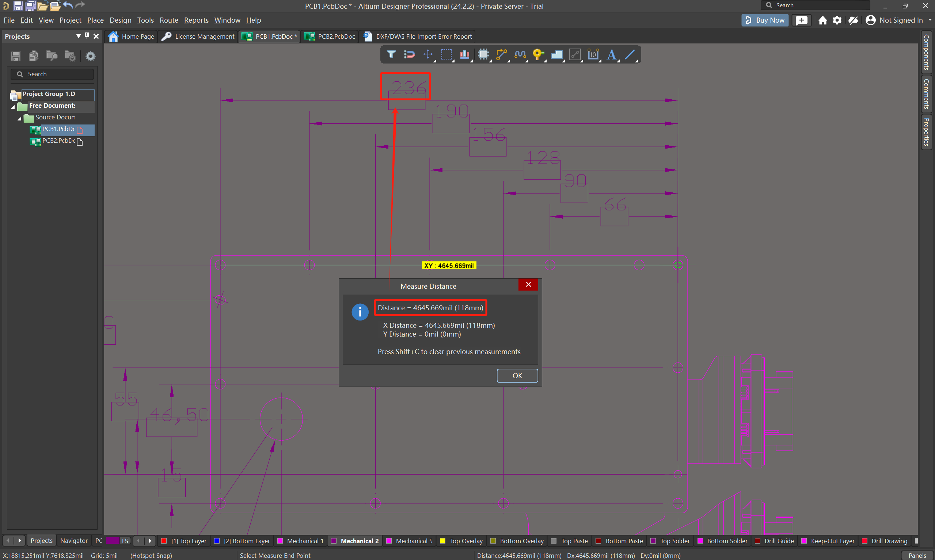Click the Mechanical 1 layer color square
The image size is (935, 560).
(x=280, y=541)
